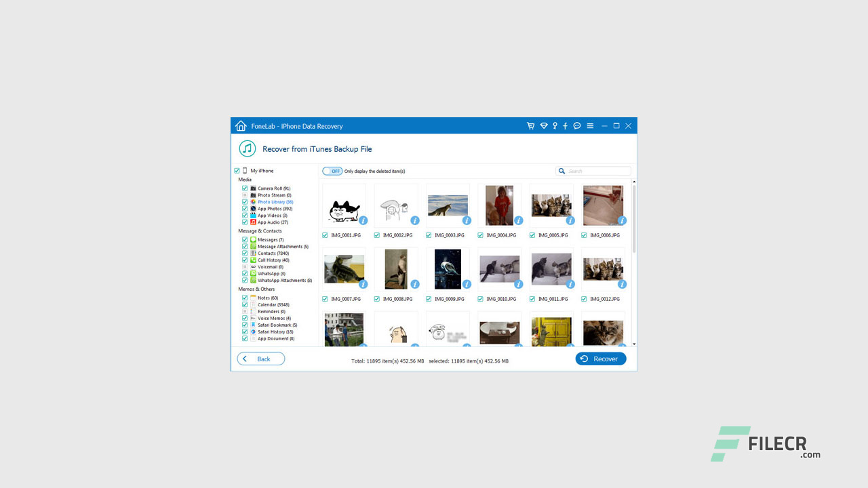Click the info badge on IMG_0004.JPG

518,220
